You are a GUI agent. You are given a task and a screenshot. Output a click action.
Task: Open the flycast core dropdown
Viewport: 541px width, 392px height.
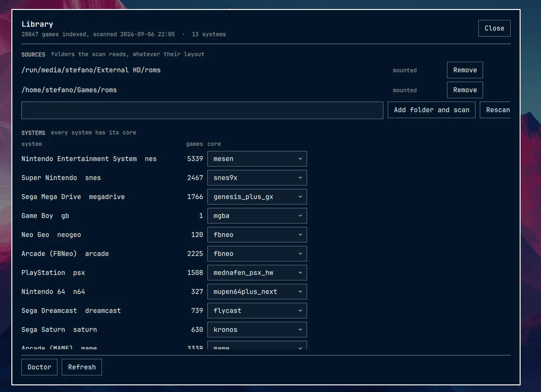point(257,310)
